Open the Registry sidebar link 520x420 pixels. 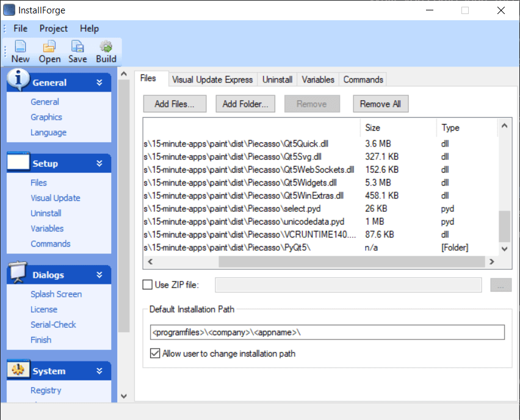point(46,391)
